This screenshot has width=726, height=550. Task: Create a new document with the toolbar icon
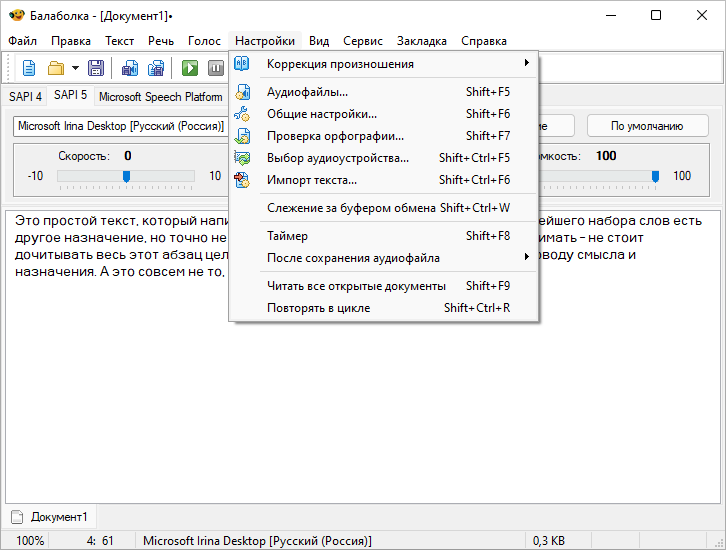pyautogui.click(x=29, y=68)
